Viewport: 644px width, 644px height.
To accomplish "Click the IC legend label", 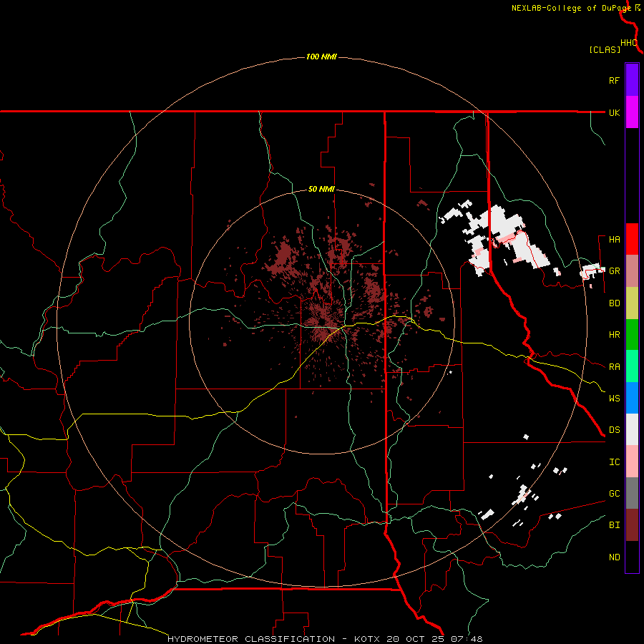I will (x=614, y=462).
